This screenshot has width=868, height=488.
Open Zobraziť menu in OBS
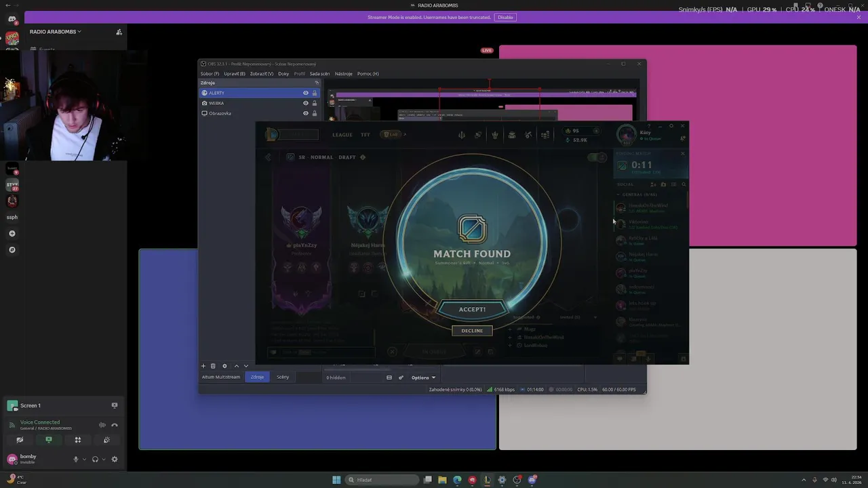pyautogui.click(x=261, y=73)
